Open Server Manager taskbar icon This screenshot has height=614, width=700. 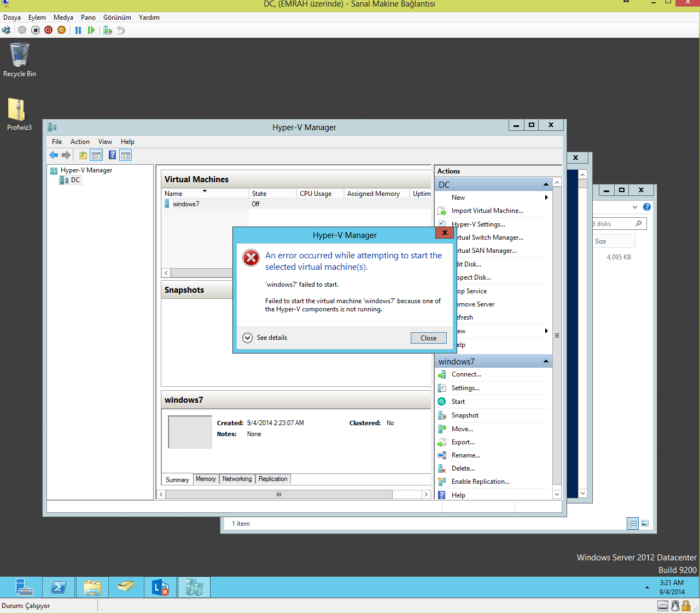click(25, 587)
